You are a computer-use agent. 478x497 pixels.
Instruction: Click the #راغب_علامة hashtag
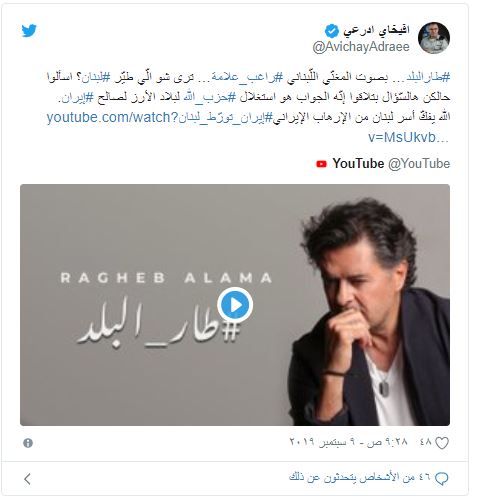point(247,77)
